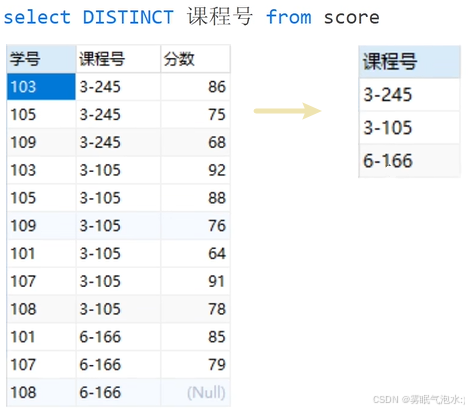Screen dimensions: 469x411
Task: Select course cell 6-166 for student 101
Action: pos(118,337)
